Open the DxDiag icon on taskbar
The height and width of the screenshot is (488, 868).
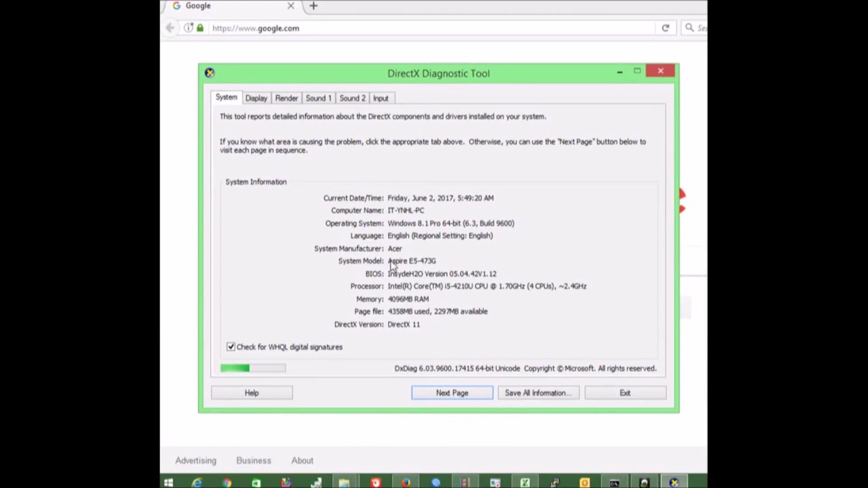coord(673,483)
